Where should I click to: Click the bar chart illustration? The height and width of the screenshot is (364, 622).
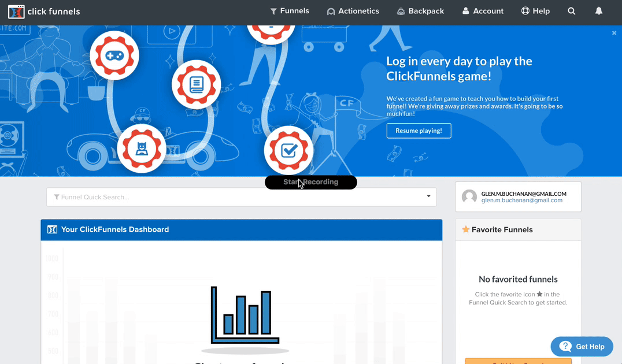click(245, 315)
